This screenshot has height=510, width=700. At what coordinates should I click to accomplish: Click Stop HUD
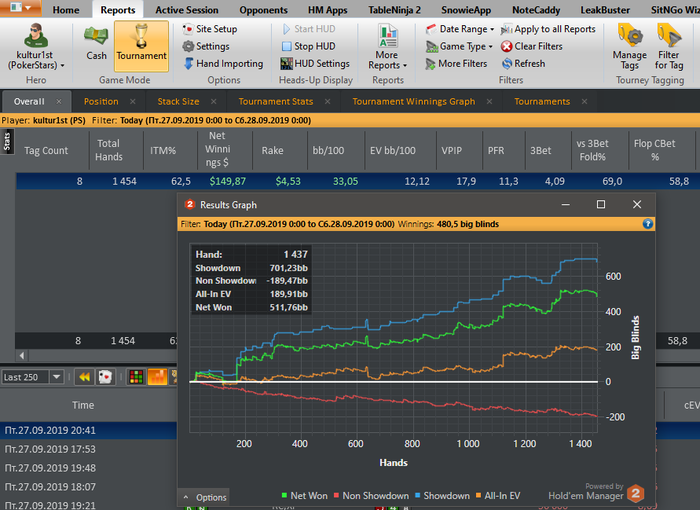[x=308, y=46]
